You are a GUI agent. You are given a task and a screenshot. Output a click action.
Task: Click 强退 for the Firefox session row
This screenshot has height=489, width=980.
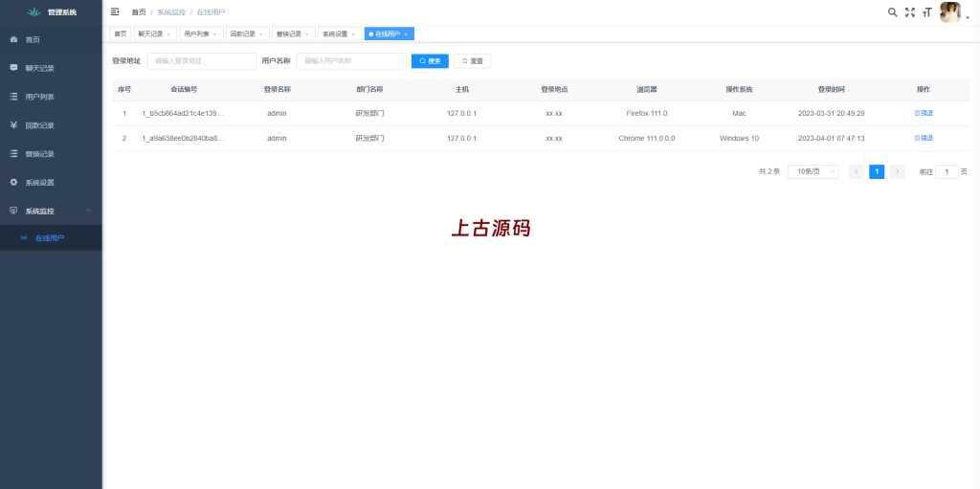[924, 113]
